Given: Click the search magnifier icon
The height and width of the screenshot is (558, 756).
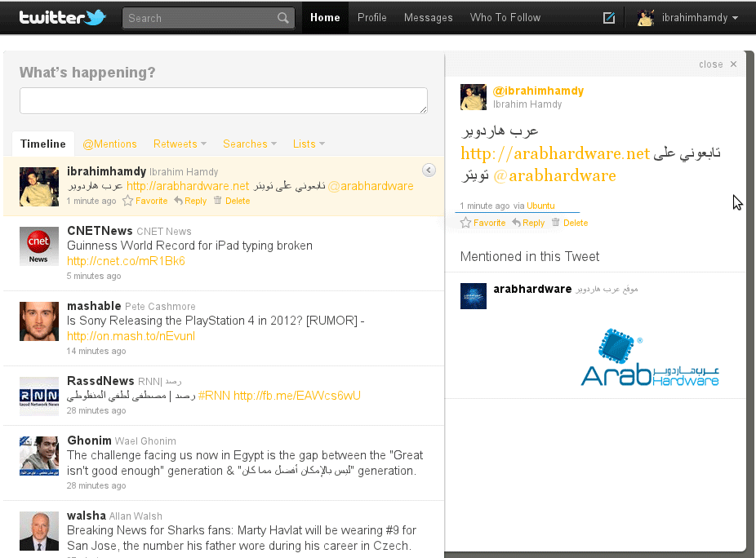Looking at the screenshot, I should [x=283, y=18].
